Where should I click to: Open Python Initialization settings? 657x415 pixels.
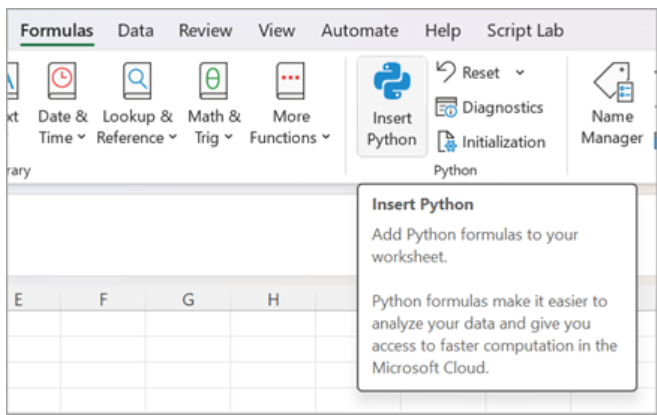[x=491, y=142]
